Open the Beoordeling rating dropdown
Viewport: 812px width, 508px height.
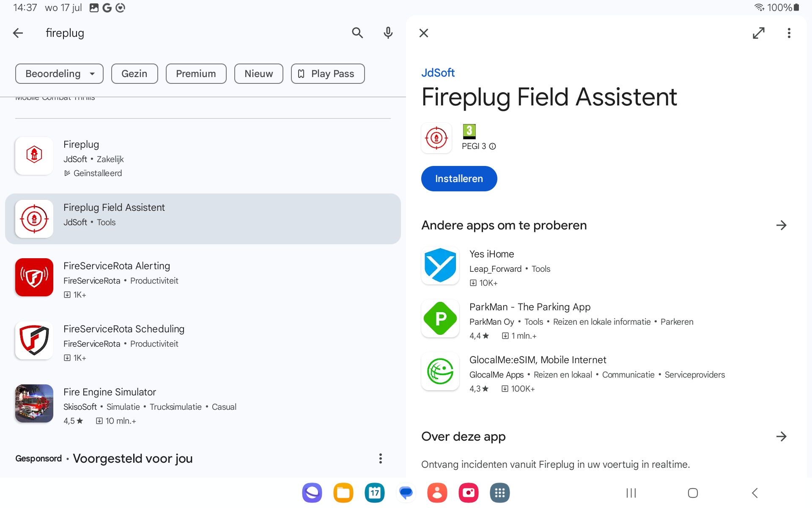pyautogui.click(x=59, y=74)
